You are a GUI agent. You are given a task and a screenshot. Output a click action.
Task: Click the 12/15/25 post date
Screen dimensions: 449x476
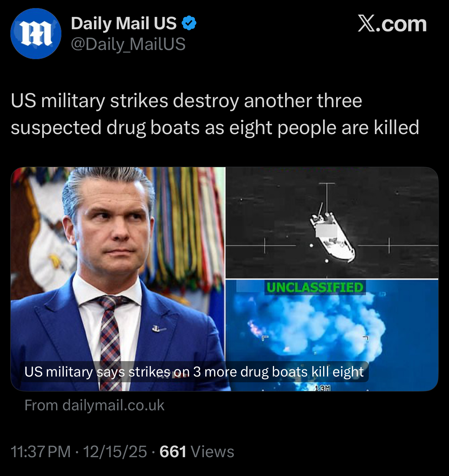115,452
